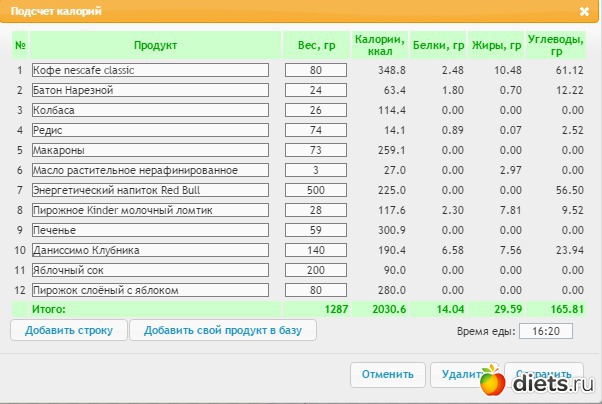This screenshot has width=602, height=404.
Task: Select the Печенье product field
Action: [150, 230]
